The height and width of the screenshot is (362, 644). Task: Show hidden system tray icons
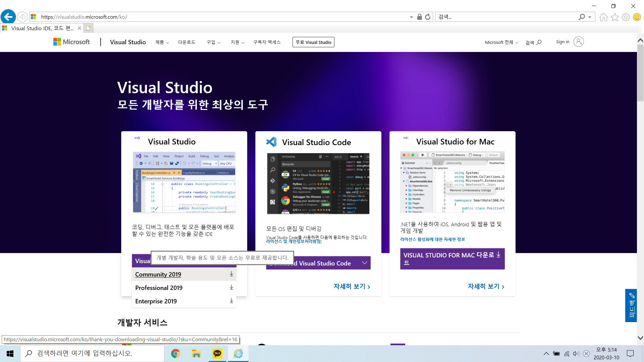[546, 354]
